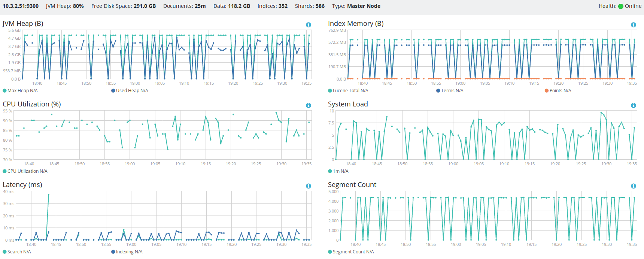Viewport: 644px width, 259px height.
Task: Click the System Load info icon
Action: tap(634, 105)
